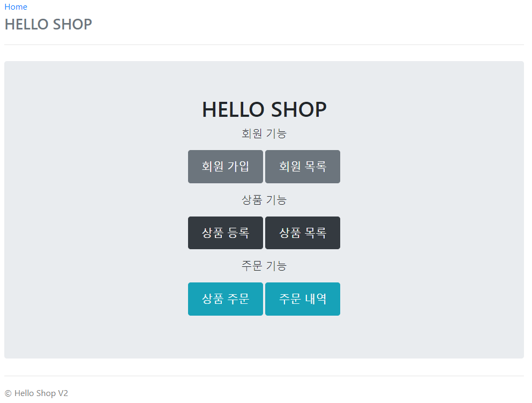The image size is (532, 403).
Task: Open the 주문 내역 (order history) button
Action: (x=302, y=298)
